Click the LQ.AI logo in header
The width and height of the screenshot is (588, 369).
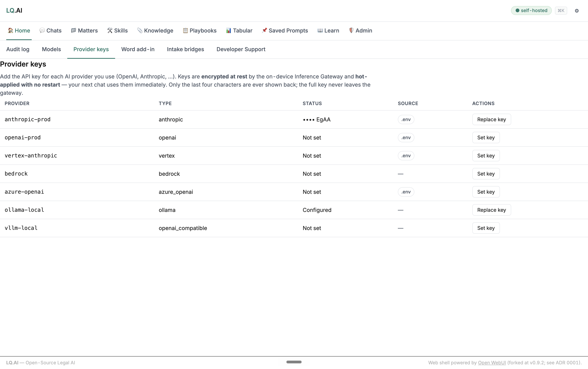click(14, 11)
